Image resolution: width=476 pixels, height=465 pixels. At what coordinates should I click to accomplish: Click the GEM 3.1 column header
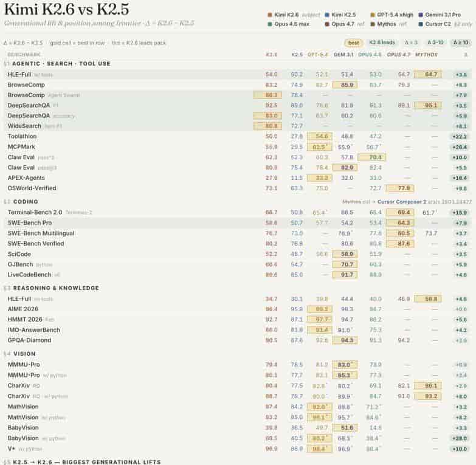343,55
